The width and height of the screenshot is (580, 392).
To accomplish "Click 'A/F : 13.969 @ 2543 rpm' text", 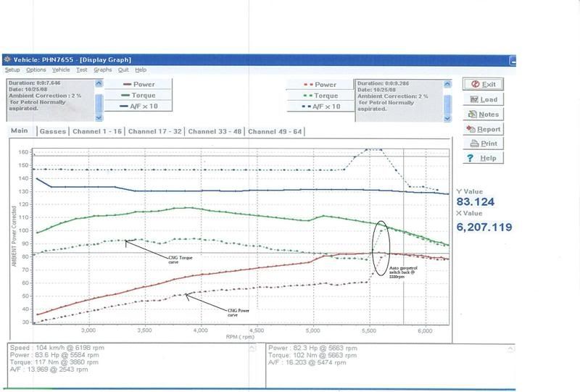I will click(49, 369).
